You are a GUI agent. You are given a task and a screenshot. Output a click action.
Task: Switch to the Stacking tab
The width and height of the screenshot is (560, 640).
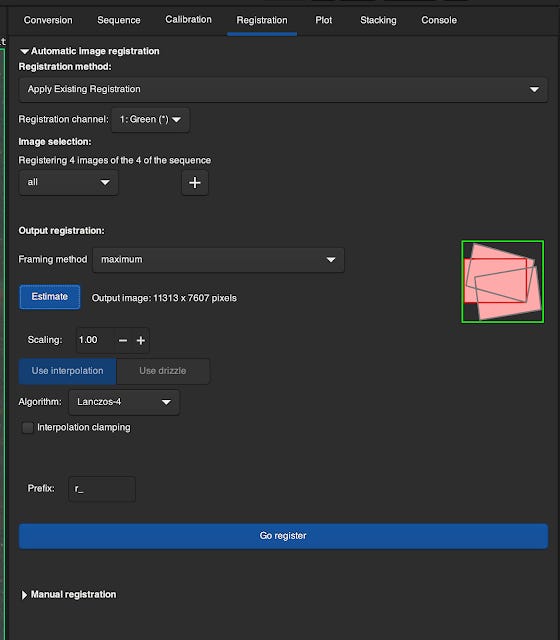point(378,20)
